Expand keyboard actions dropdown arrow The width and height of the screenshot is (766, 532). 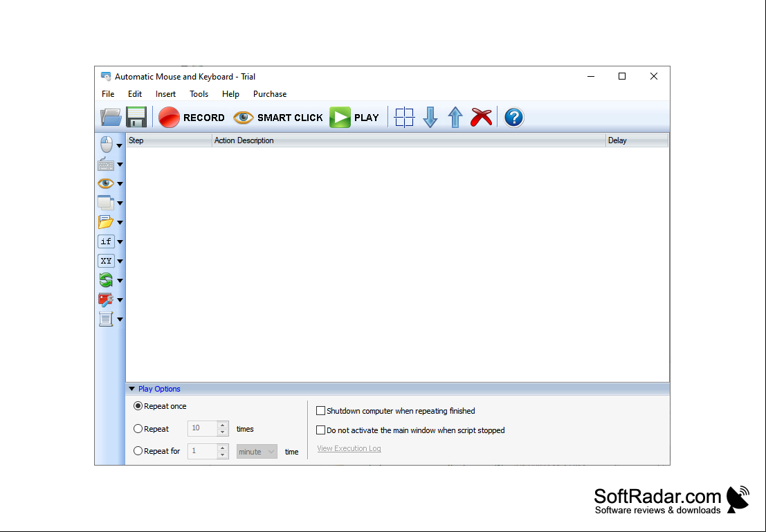(120, 165)
